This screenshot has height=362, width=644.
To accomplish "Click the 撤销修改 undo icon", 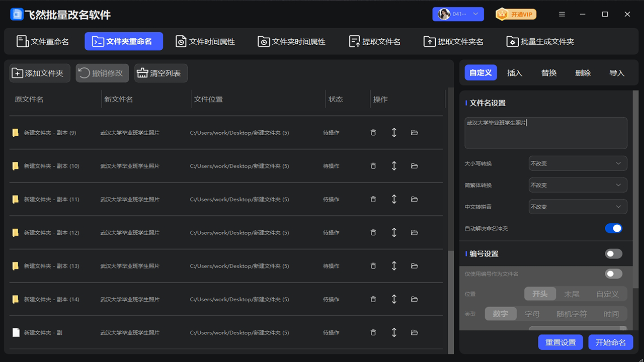I will tap(84, 72).
